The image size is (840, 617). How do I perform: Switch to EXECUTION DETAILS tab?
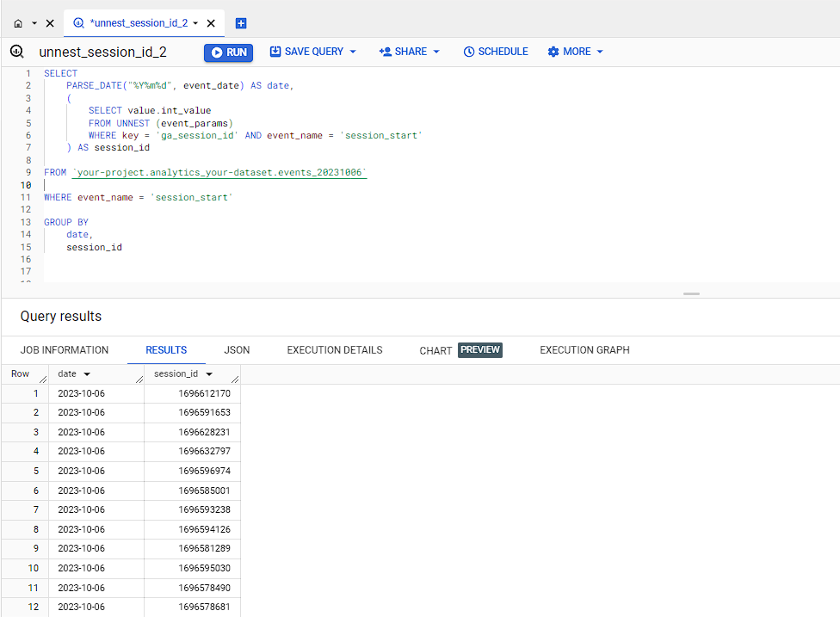(335, 350)
